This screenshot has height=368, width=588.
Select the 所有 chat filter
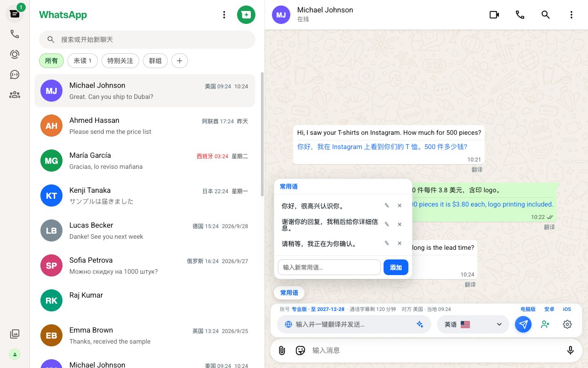tap(51, 61)
